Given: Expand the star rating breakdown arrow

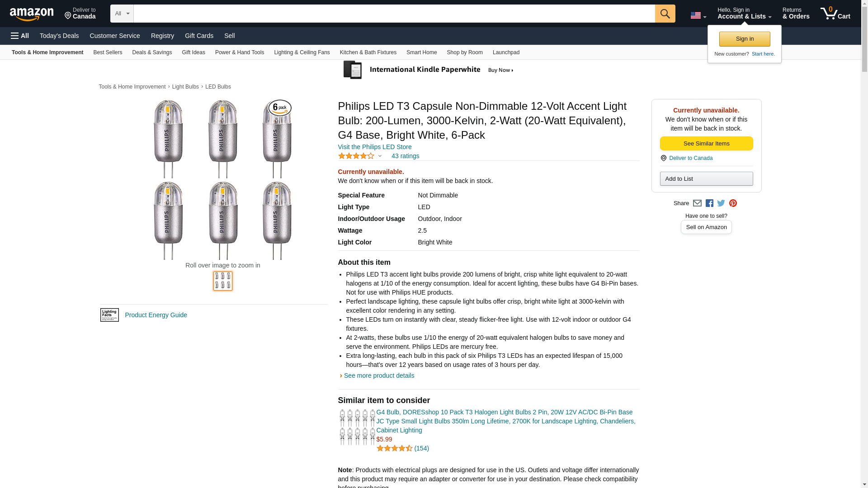Looking at the screenshot, I should (x=380, y=156).
